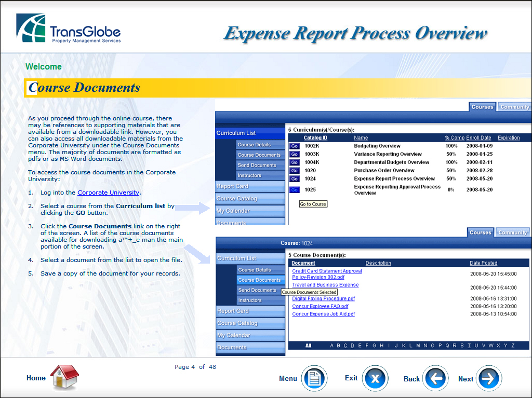Select Curriculum List in upper sidebar
Image resolution: width=532 pixels, height=398 pixels.
point(250,133)
